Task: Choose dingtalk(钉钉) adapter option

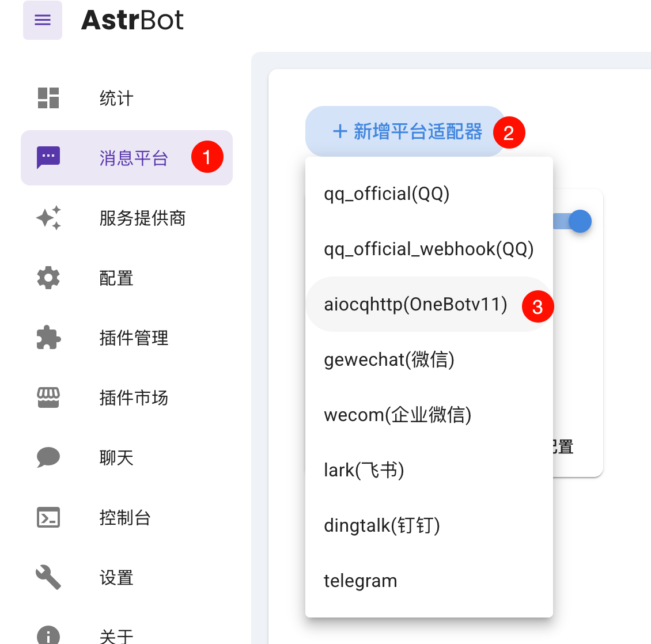Action: pos(382,525)
